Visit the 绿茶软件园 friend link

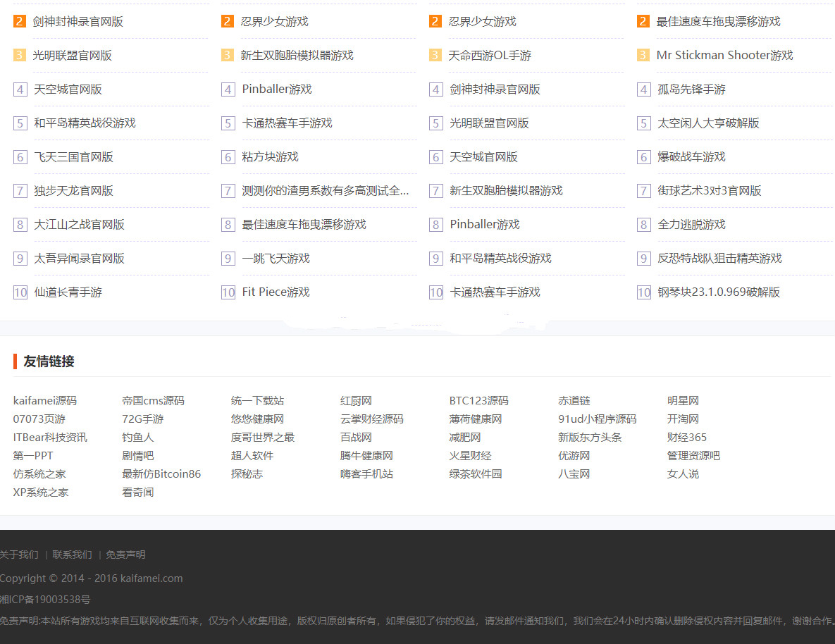tap(476, 473)
